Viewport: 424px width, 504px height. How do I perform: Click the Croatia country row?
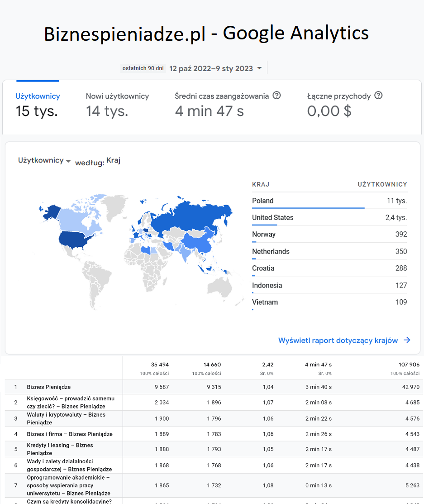[329, 268]
